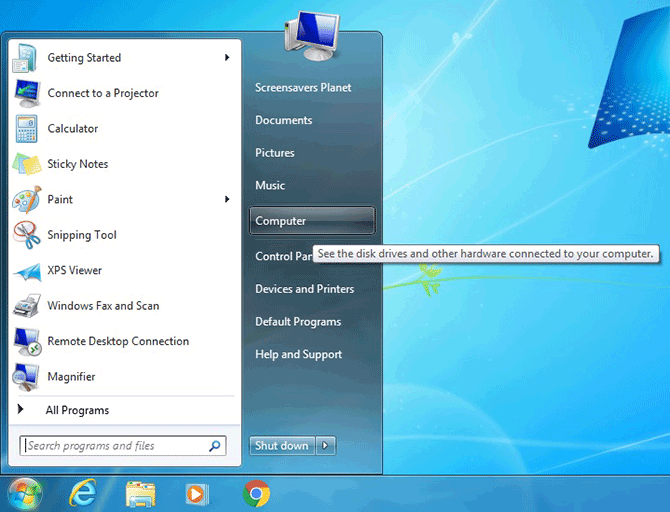
Task: Open Pictures in the Start menu
Action: [x=275, y=153]
